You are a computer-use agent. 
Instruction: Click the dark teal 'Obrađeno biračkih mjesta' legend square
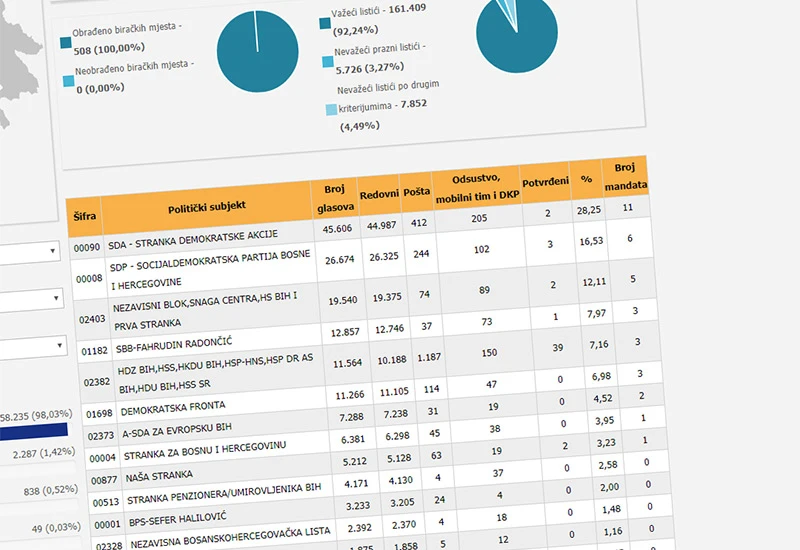pyautogui.click(x=66, y=42)
